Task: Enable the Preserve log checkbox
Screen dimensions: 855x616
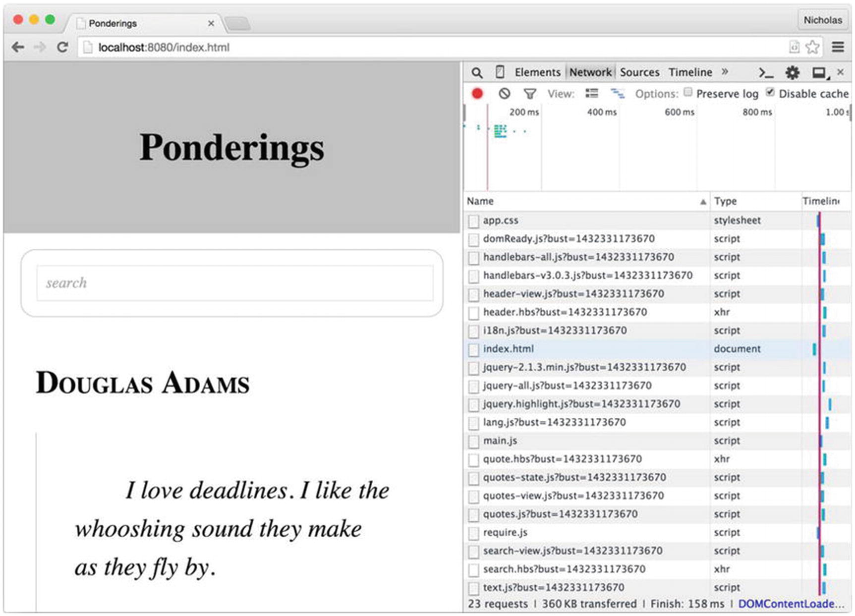Action: (688, 92)
